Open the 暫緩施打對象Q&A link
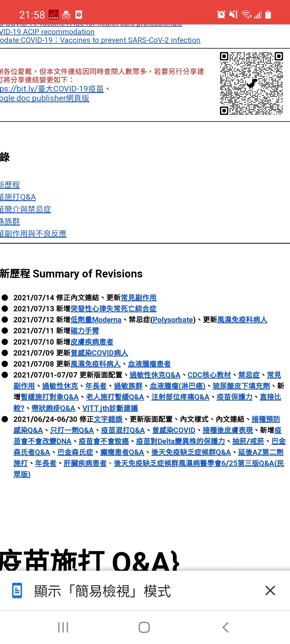 click(50, 397)
